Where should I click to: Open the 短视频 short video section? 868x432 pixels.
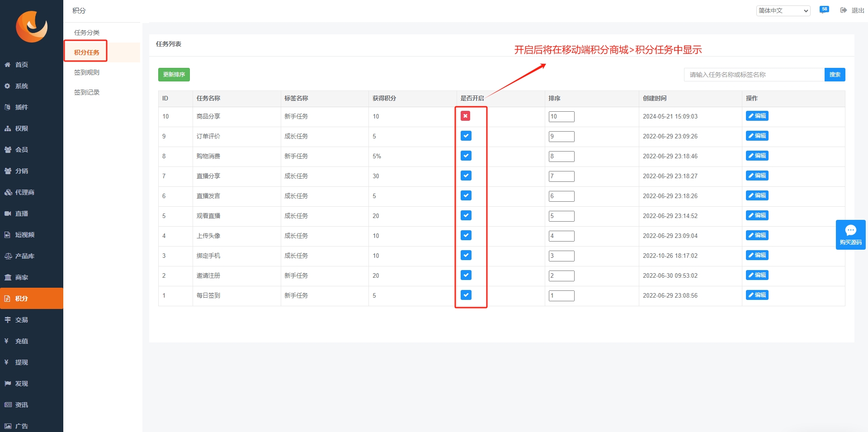point(32,235)
